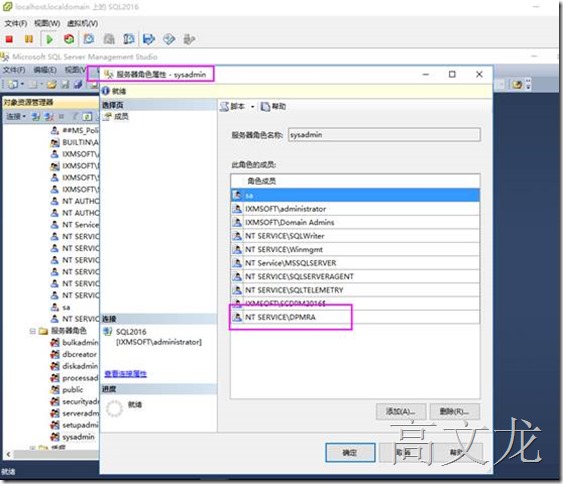Click the SQL2016 server connection icon
The image size is (563, 484).
tap(108, 332)
